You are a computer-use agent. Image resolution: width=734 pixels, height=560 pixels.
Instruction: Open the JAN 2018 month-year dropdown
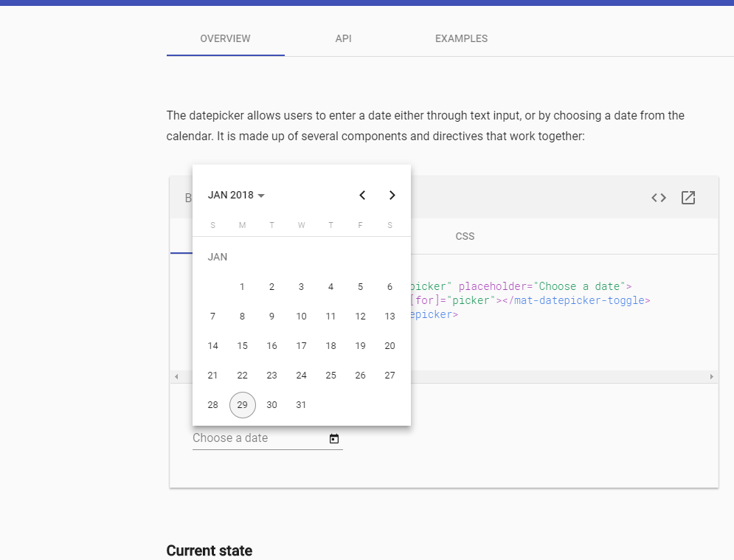(x=235, y=195)
